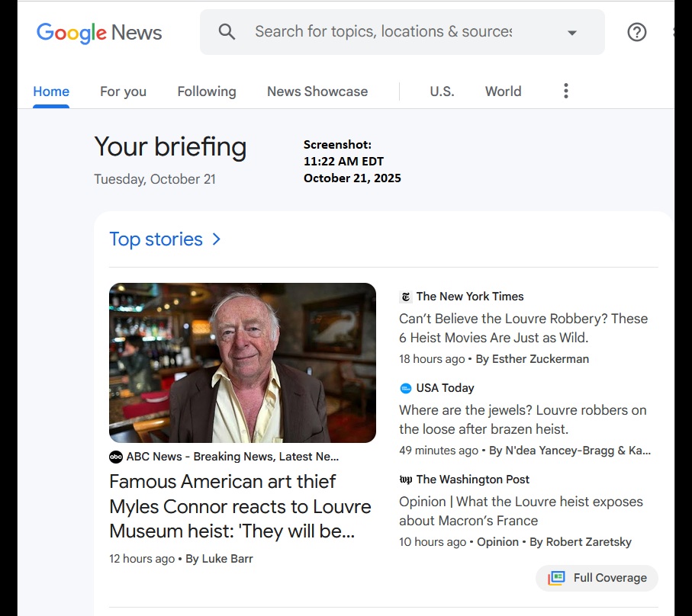692x616 pixels.
Task: Click the ABC News source logo
Action: 116,457
